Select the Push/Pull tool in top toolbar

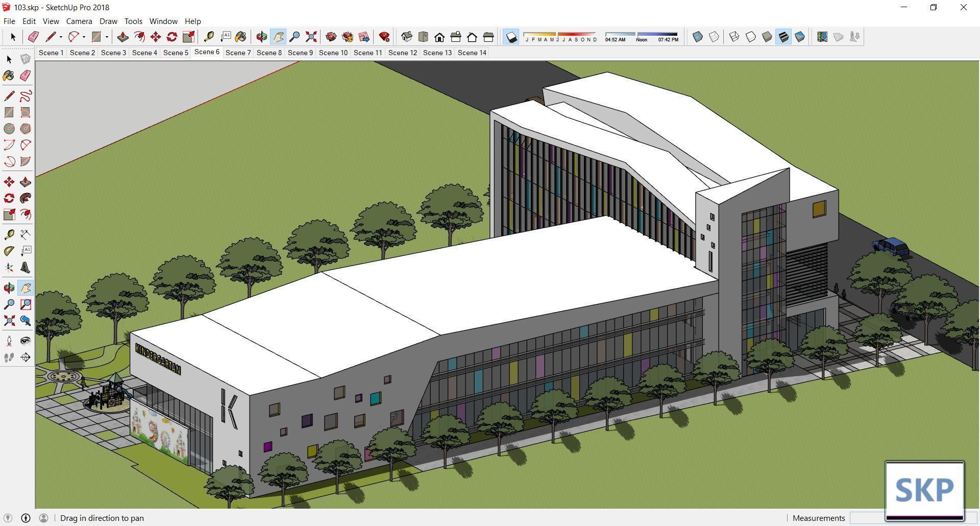(122, 37)
